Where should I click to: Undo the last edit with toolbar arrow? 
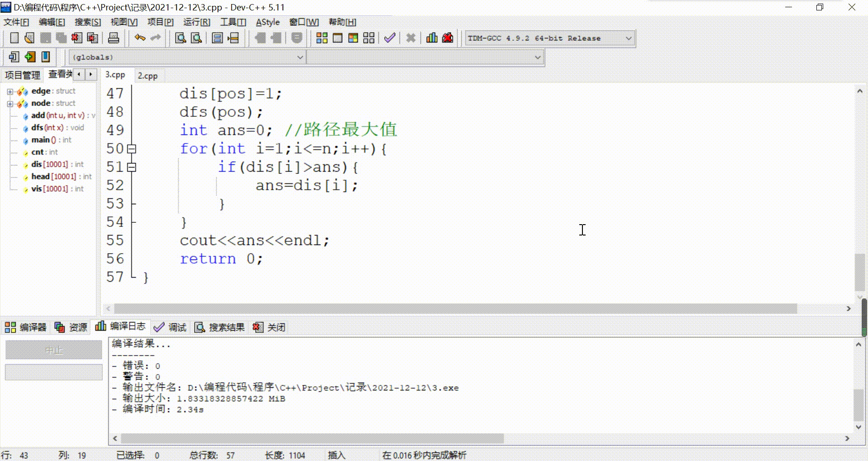coord(140,38)
